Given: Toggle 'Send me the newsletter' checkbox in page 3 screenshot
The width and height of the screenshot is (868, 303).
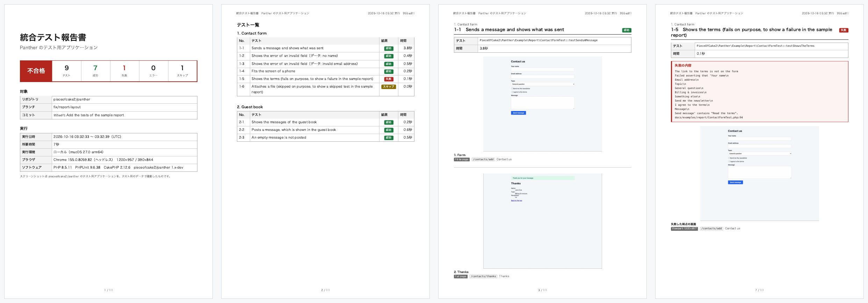Looking at the screenshot, I should coord(512,89).
